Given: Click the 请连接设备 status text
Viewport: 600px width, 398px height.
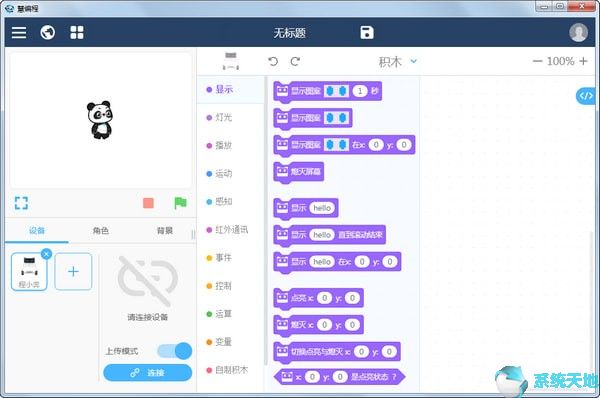Looking at the screenshot, I should point(147,317).
